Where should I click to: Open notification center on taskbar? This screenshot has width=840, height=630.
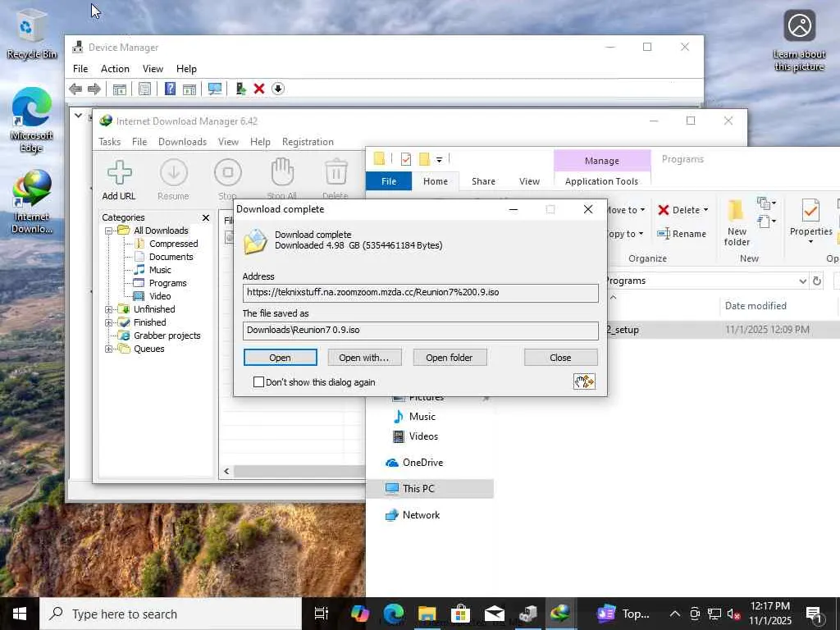(813, 614)
